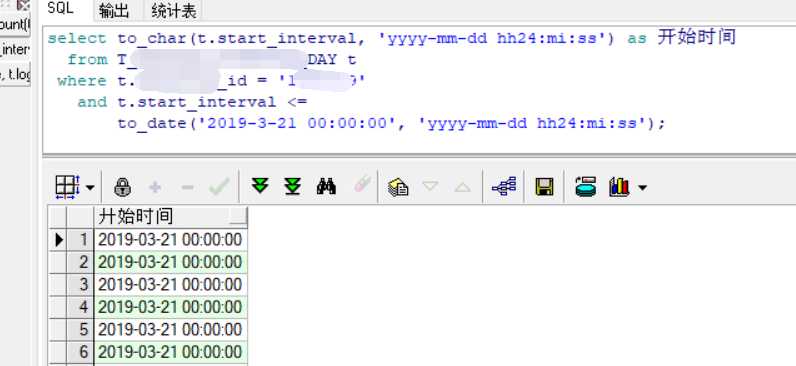Click row number 1 header
This screenshot has height=366, width=796.
(80, 239)
